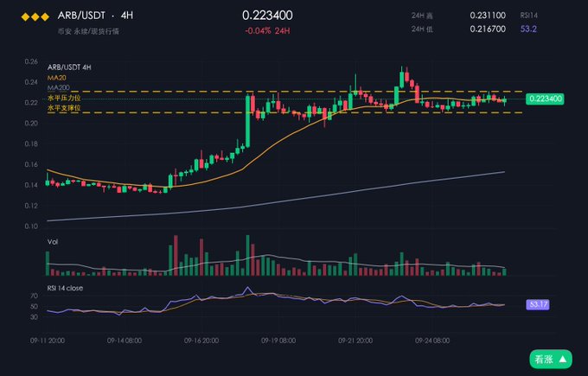Click the 0.10 price axis label
Screen dimensions: 588x376
click(31, 226)
